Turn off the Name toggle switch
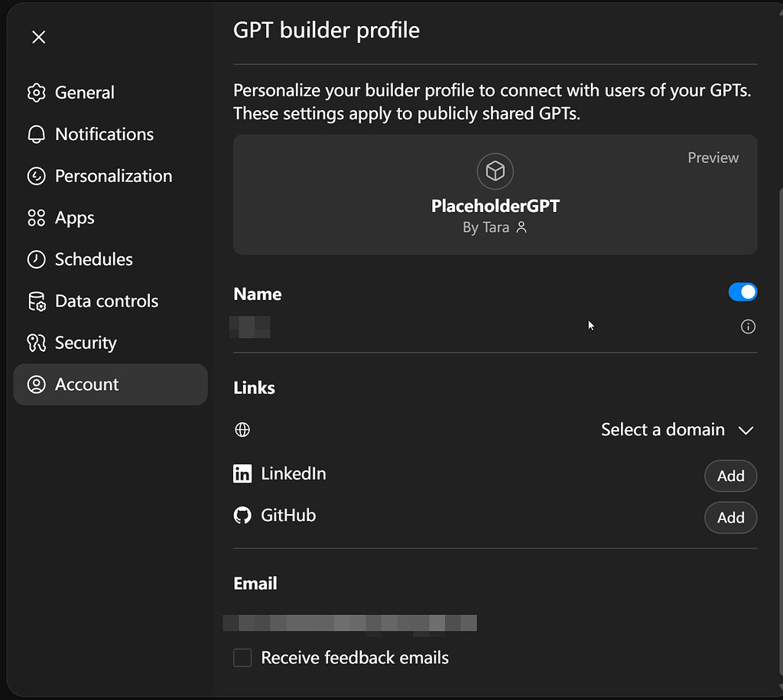The image size is (783, 700). click(x=742, y=292)
